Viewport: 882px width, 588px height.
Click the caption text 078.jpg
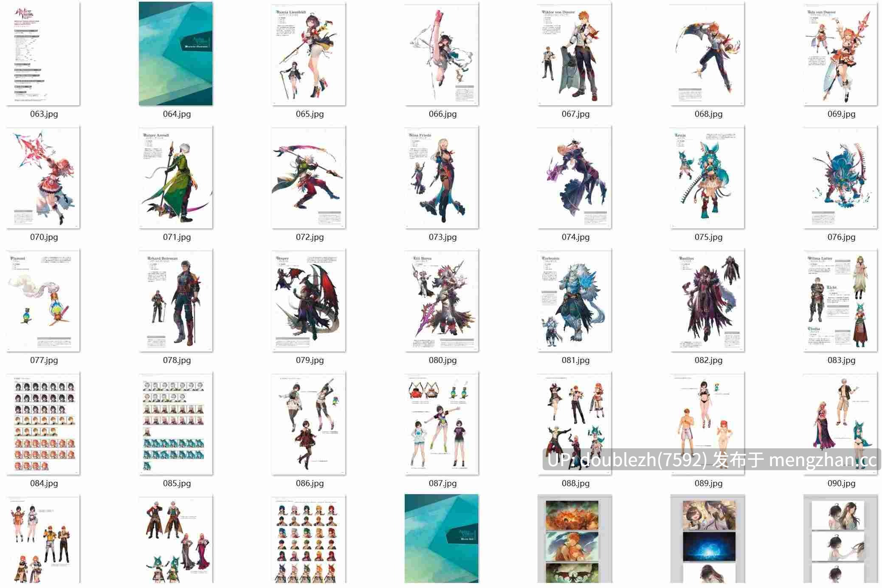click(177, 360)
